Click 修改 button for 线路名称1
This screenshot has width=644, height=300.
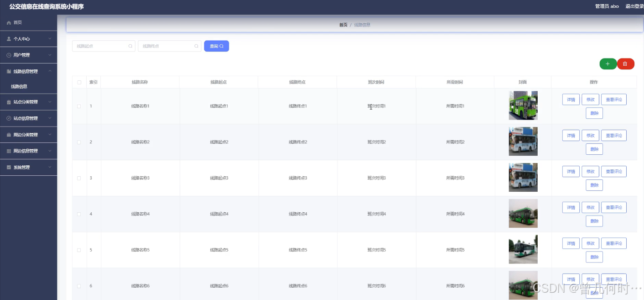[x=590, y=99]
